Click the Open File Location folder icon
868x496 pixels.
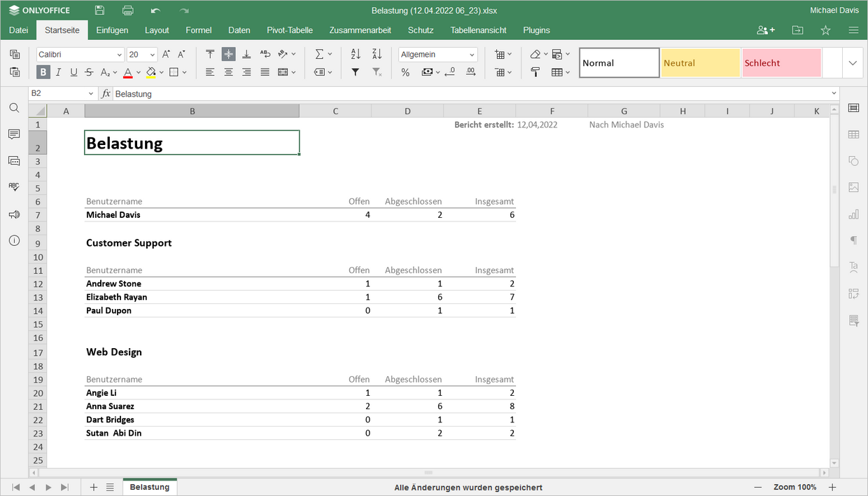[798, 30]
